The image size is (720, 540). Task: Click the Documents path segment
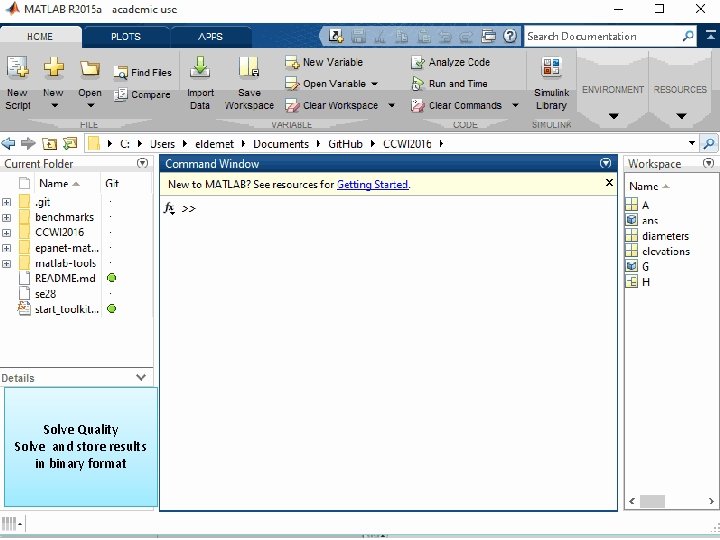pyautogui.click(x=281, y=144)
